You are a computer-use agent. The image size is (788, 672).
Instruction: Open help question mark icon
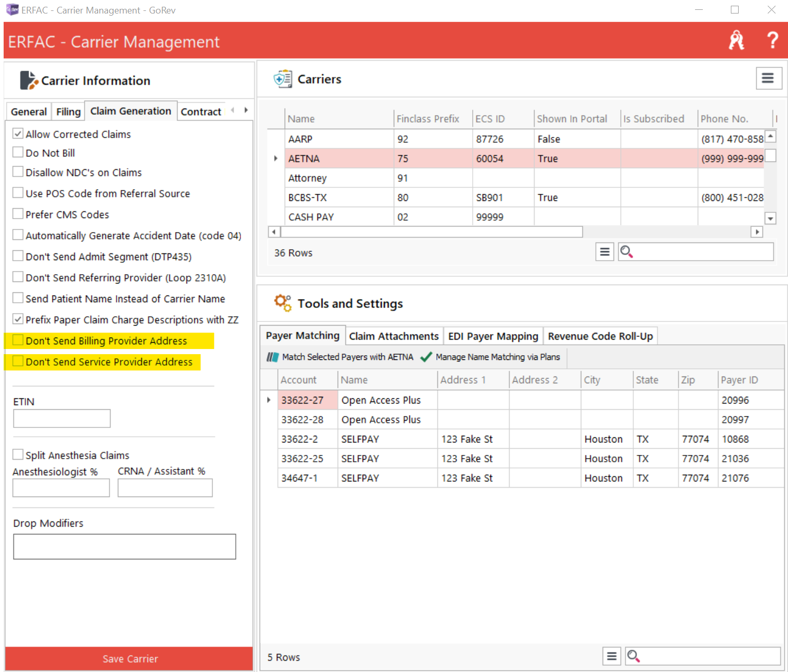pyautogui.click(x=773, y=40)
